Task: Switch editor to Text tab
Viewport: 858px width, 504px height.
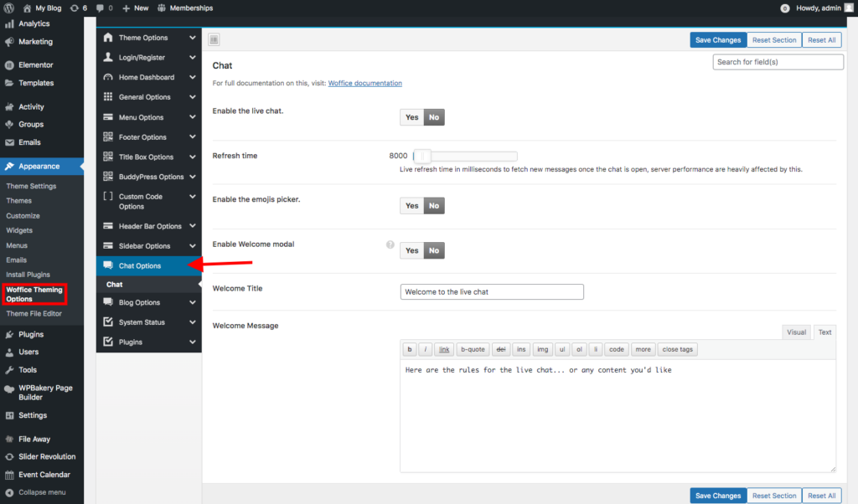Action: tap(824, 332)
